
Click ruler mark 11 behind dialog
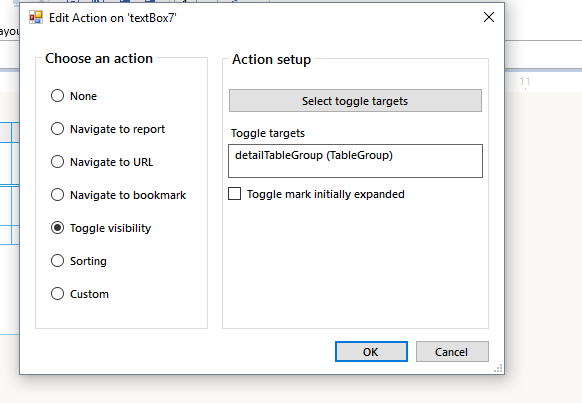tap(524, 81)
